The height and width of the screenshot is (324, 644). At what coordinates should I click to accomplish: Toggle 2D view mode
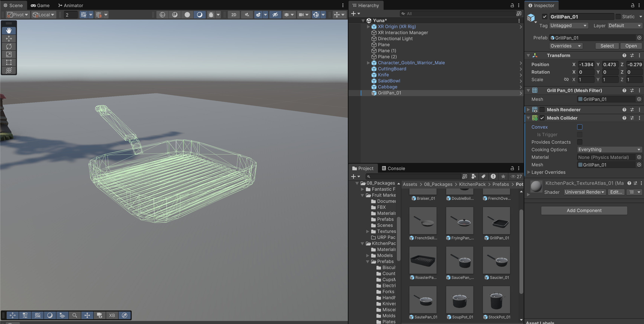[x=233, y=15]
